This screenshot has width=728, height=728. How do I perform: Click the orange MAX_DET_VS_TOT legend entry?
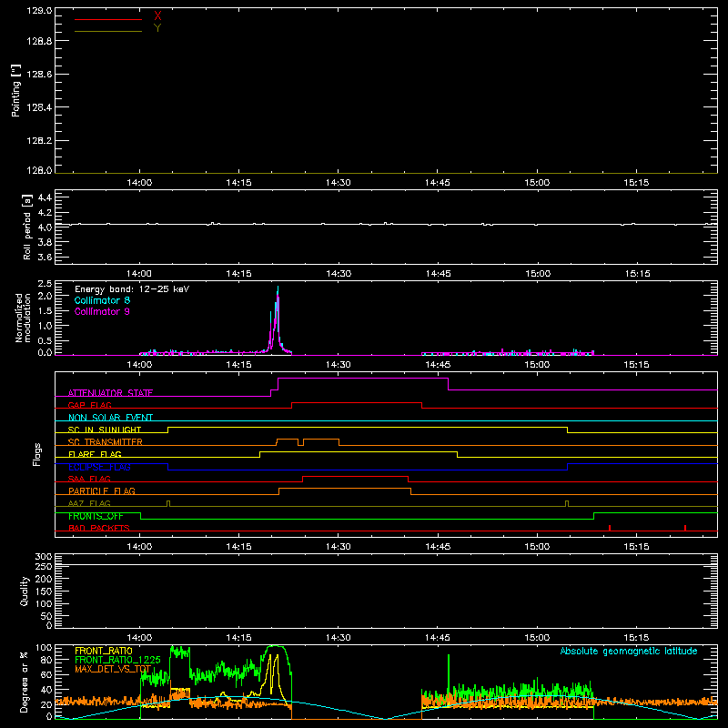coord(113,669)
